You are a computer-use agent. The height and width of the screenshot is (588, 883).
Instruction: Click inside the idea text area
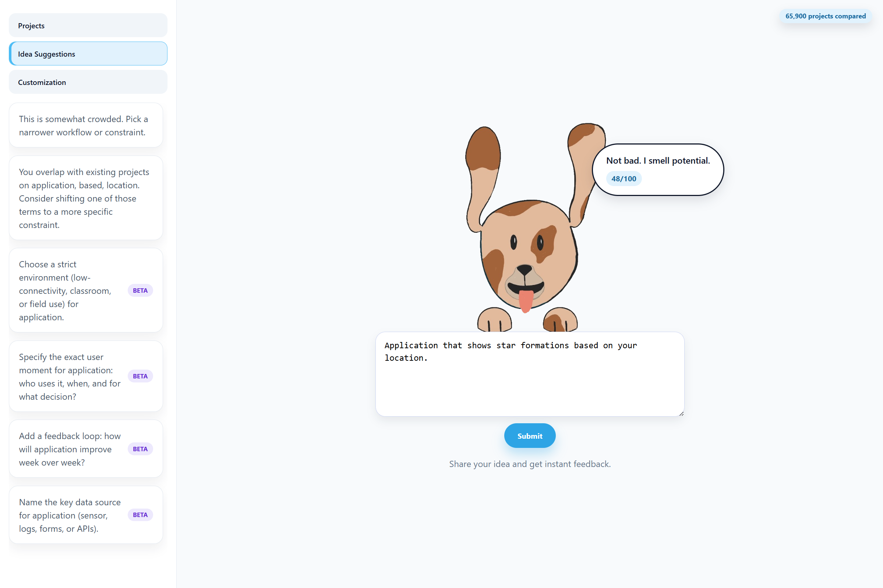click(x=530, y=374)
